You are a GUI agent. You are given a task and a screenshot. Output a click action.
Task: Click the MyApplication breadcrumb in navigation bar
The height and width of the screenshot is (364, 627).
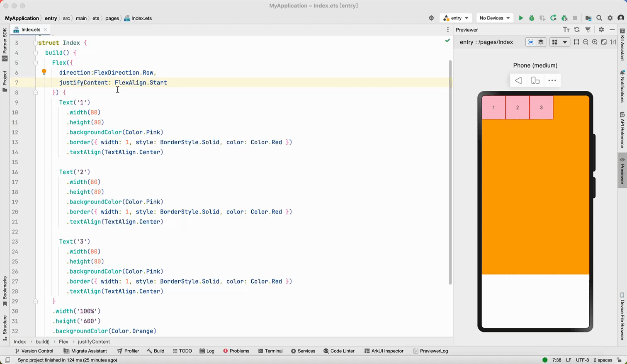point(22,18)
